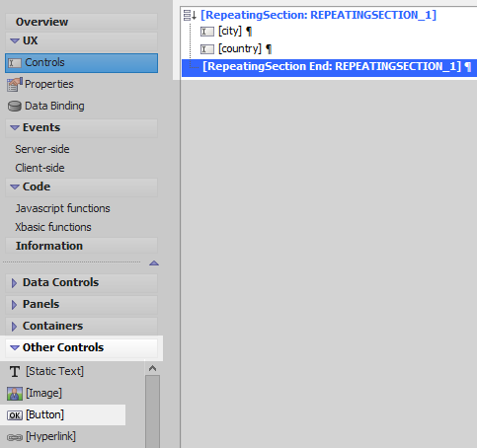
Task: Collapse the UX section
Action: 15,40
